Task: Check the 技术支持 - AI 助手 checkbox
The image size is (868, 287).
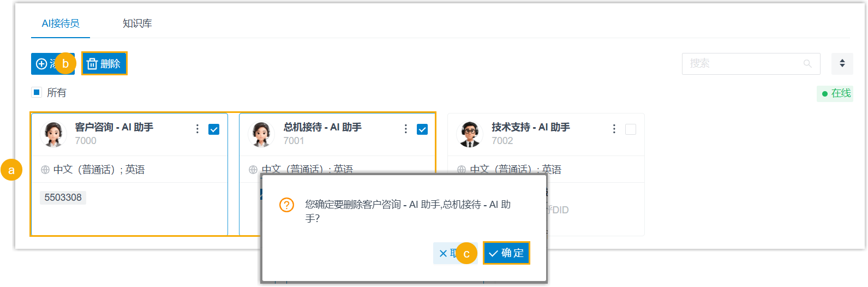Action: (x=630, y=129)
